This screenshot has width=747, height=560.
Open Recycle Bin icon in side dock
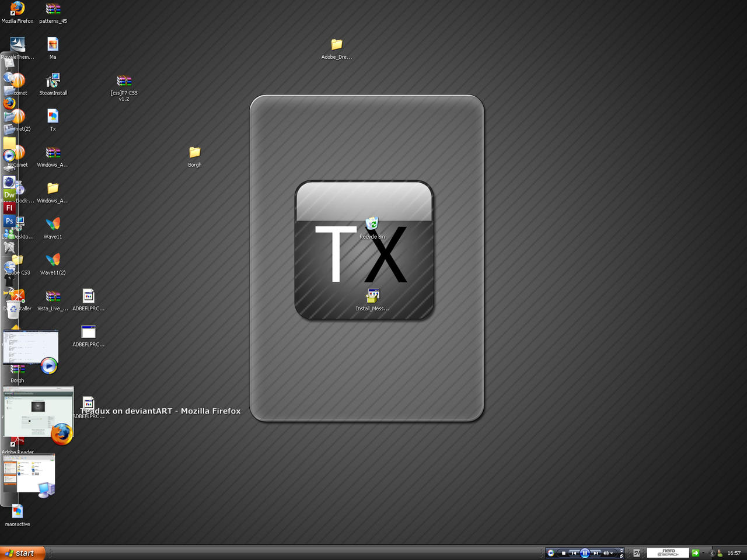[x=13, y=311]
